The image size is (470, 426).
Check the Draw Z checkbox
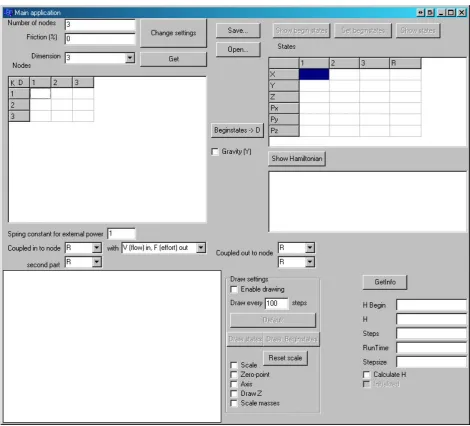click(x=234, y=394)
